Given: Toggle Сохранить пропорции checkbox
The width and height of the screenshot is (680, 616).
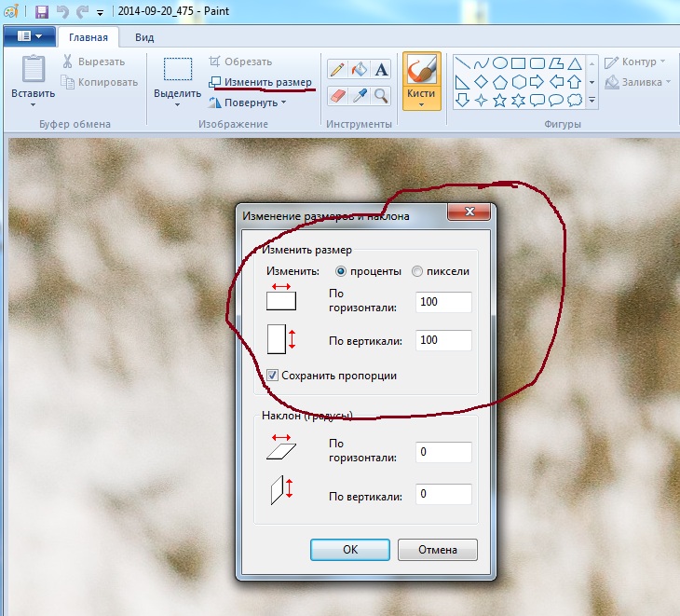Looking at the screenshot, I should point(272,376).
